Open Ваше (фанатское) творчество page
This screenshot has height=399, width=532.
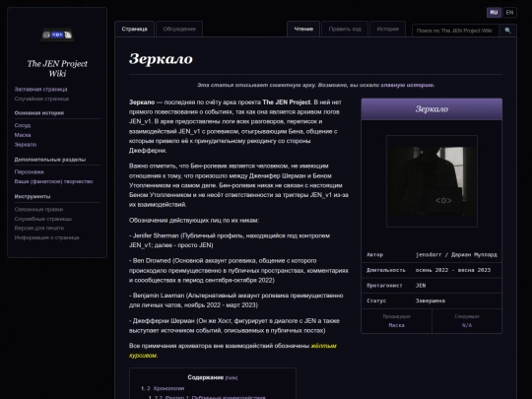click(x=53, y=181)
